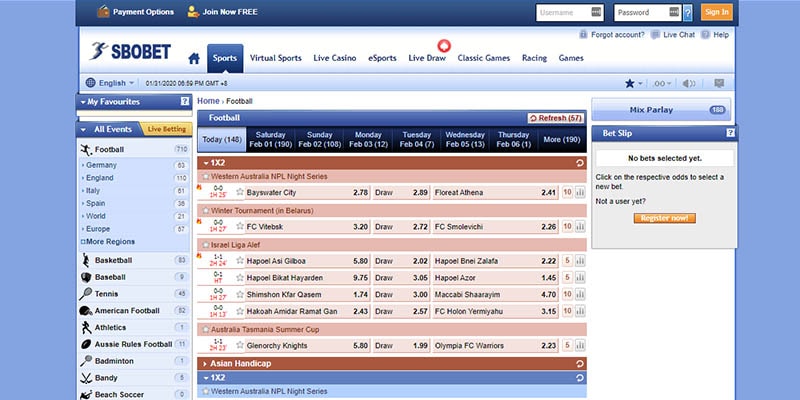
Task: Open the English language dropdown
Action: coord(110,83)
